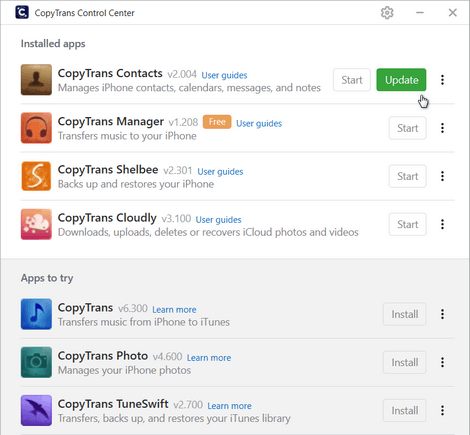Screen dimensions: 470x435
Task: Click the v2.004 version label
Action: [182, 74]
